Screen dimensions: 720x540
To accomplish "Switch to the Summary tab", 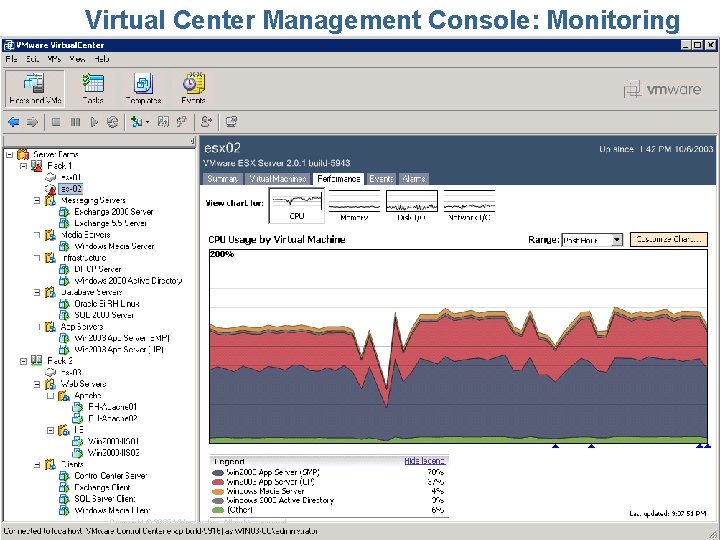I will [x=223, y=179].
